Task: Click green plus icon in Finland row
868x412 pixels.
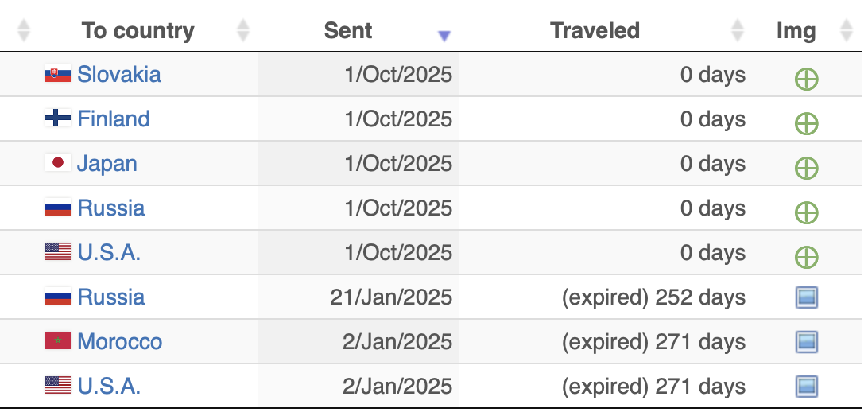Action: (x=807, y=123)
